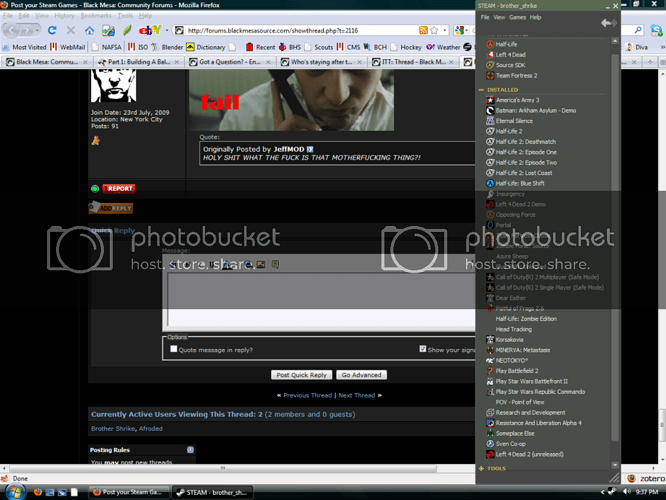Collapse INSTALLED section in Steam
The width and height of the screenshot is (666, 500).
[481, 90]
